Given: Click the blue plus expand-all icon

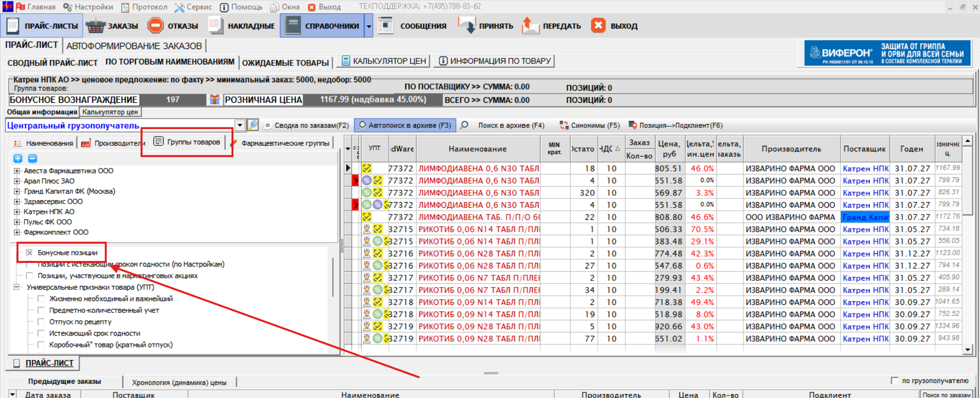Looking at the screenshot, I should click(x=18, y=159).
